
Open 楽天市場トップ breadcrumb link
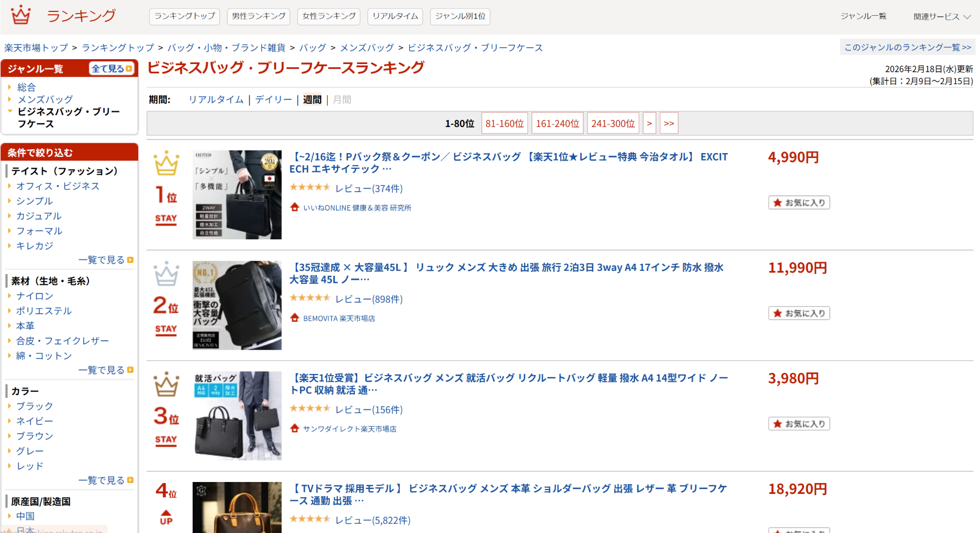(x=36, y=48)
